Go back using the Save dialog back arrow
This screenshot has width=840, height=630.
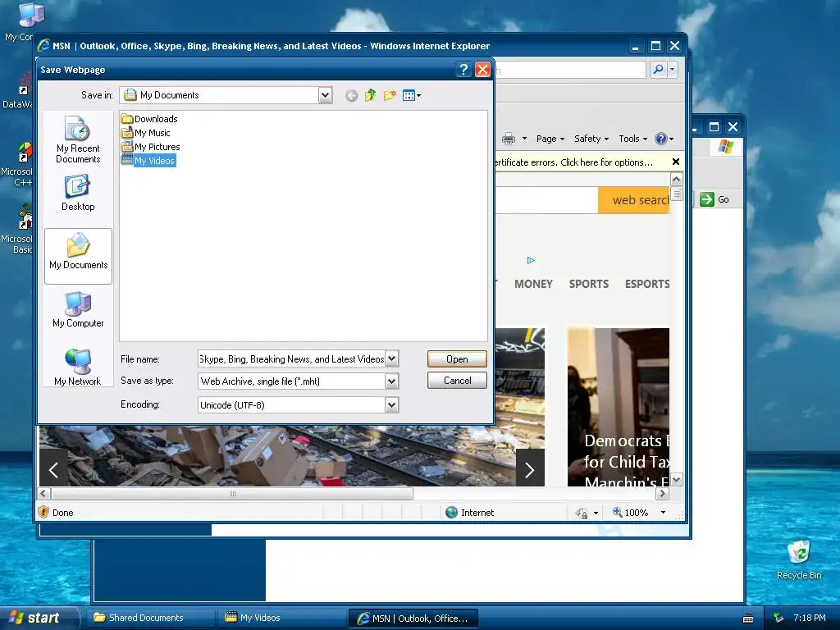tap(351, 96)
